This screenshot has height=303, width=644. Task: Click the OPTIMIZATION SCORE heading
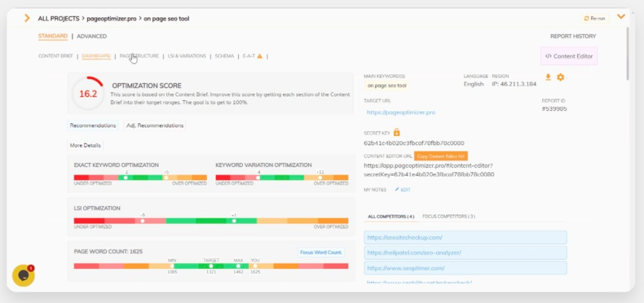[147, 86]
